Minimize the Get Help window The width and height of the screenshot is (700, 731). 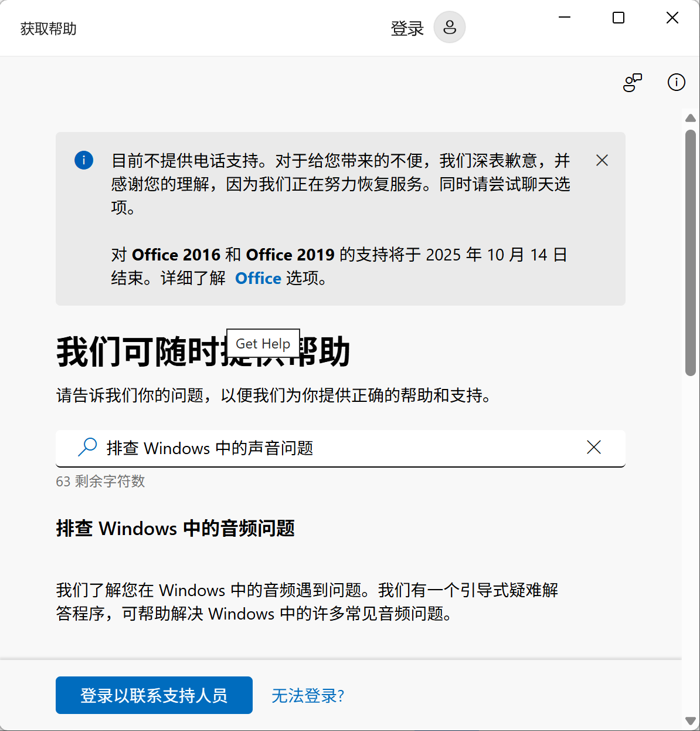tap(565, 18)
